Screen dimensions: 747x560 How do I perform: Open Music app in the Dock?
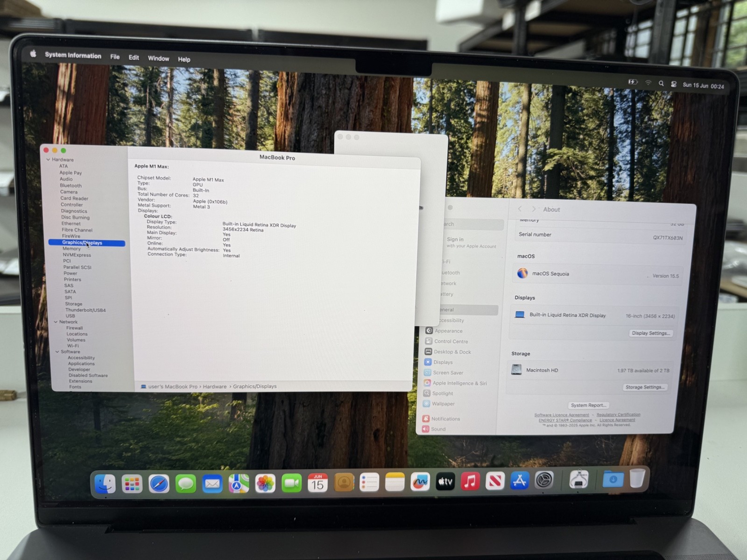point(471,481)
